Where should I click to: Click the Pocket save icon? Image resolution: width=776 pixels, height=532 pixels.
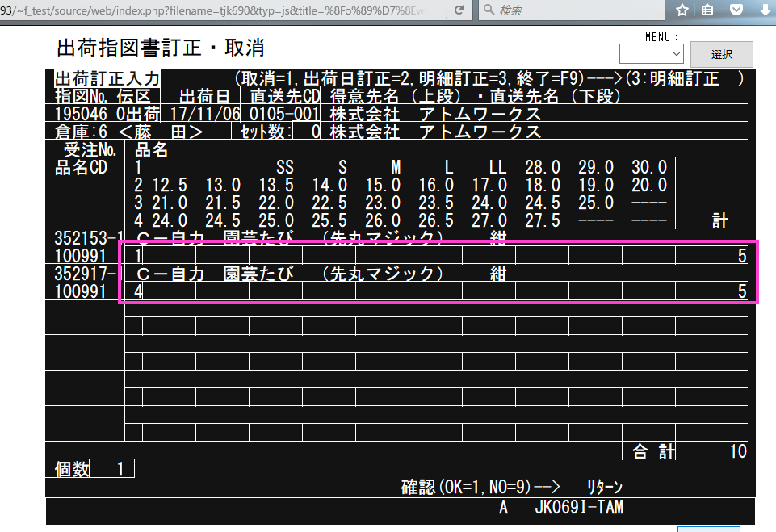[736, 10]
